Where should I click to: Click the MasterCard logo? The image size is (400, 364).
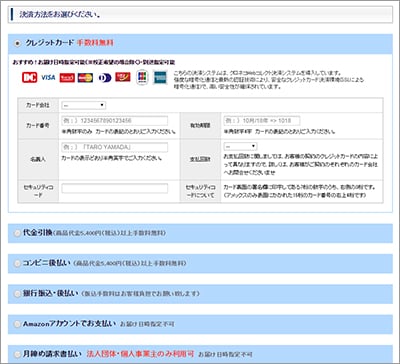[85, 78]
